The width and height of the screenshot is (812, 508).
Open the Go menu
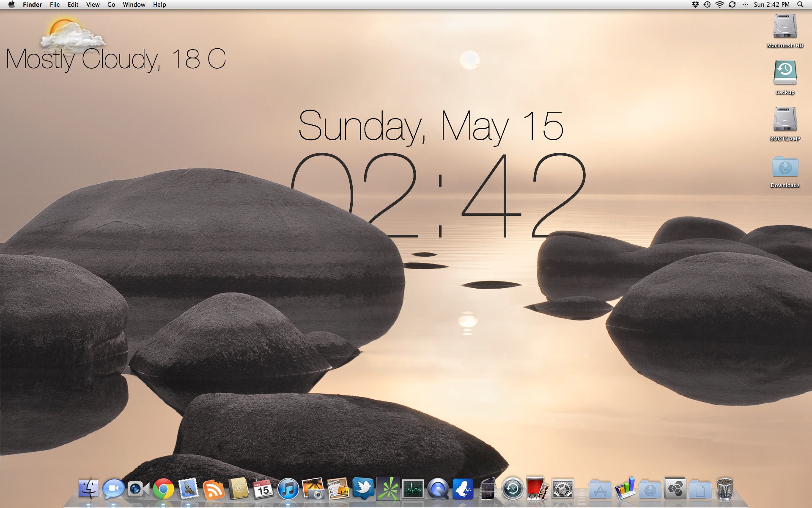coord(111,5)
